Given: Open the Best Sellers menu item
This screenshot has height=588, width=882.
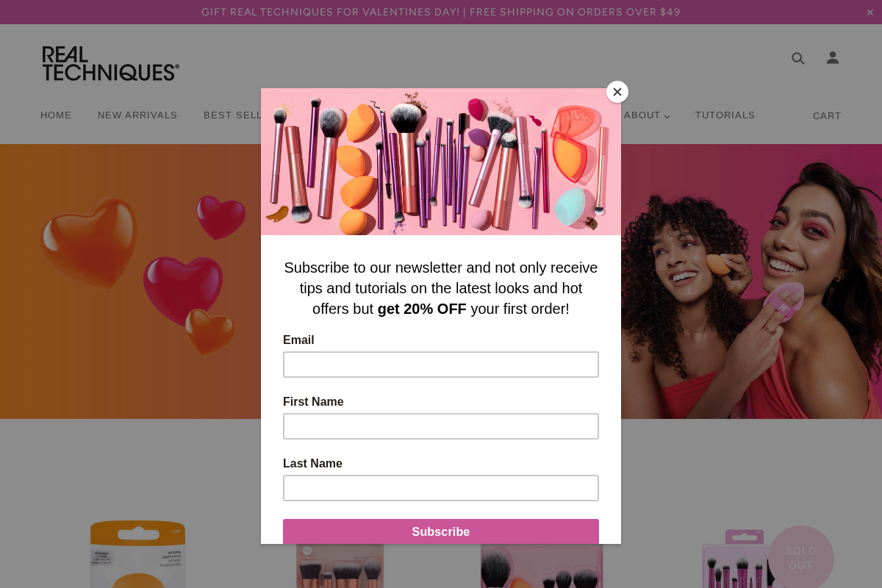Looking at the screenshot, I should pos(232,115).
